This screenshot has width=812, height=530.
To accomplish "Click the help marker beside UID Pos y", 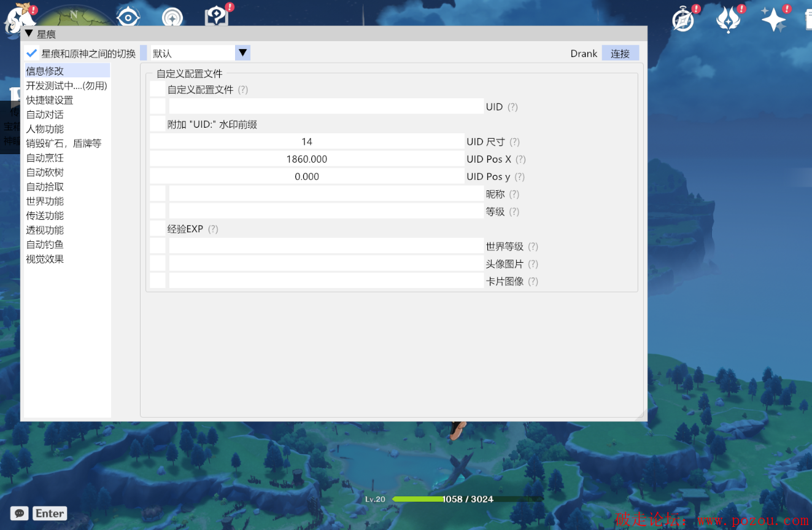I will (x=519, y=177).
